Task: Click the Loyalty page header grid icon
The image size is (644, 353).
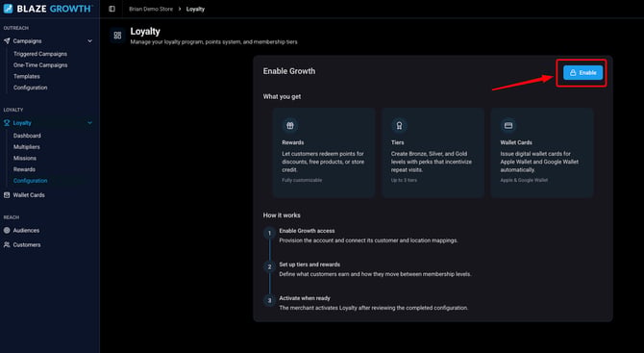Action: point(117,36)
